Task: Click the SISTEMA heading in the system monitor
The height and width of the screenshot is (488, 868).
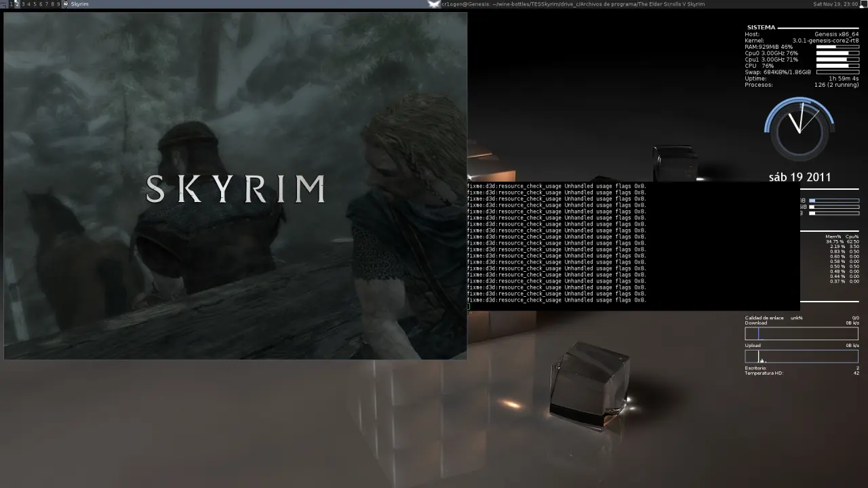Action: tap(761, 28)
